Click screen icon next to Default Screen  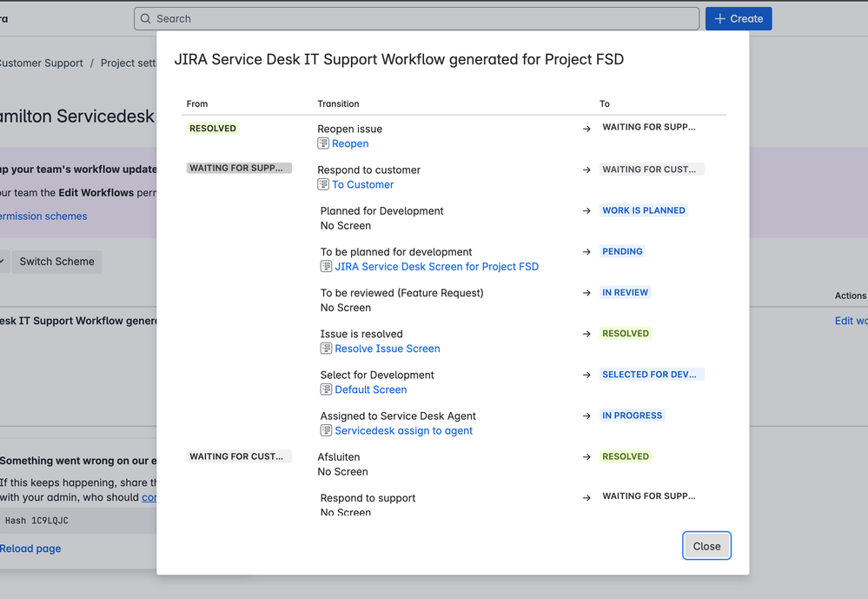pos(326,389)
